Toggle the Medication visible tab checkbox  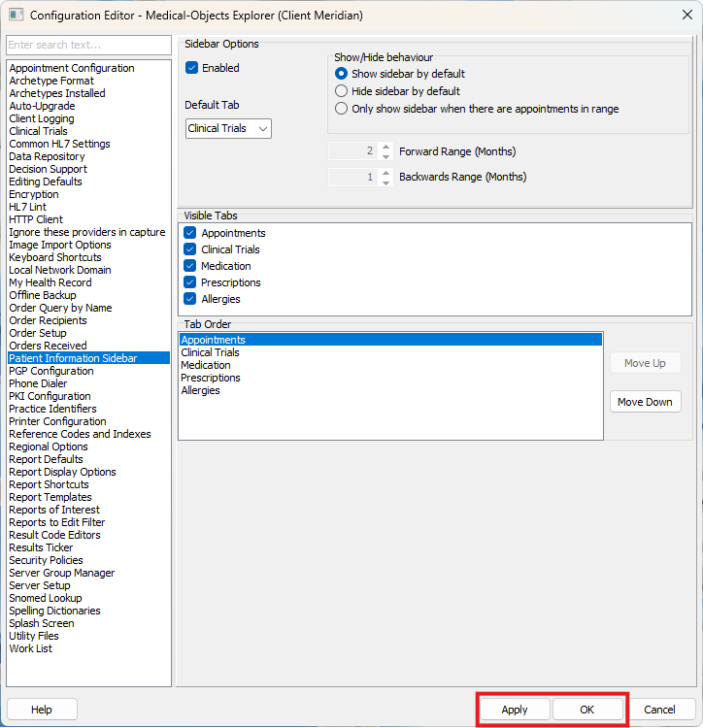[x=190, y=266]
